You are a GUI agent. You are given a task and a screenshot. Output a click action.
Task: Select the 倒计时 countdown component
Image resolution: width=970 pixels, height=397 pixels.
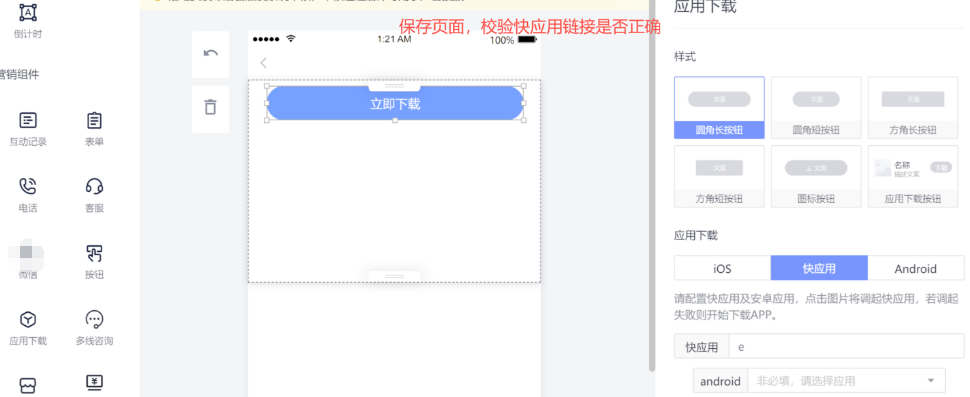click(28, 22)
